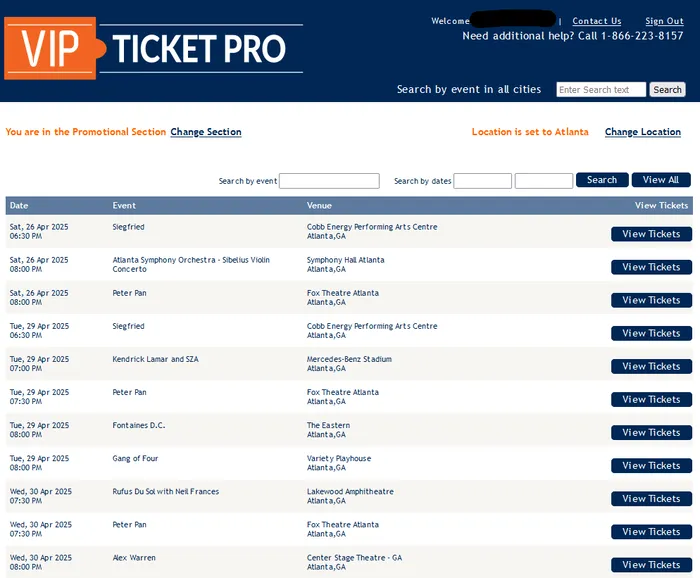Click the VIP Ticket Pro logo
The width and height of the screenshot is (700, 578).
[x=154, y=48]
